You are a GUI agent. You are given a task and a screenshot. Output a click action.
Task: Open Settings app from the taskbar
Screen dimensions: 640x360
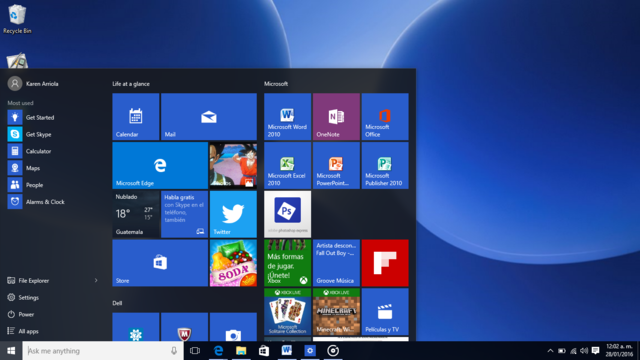tap(310, 351)
